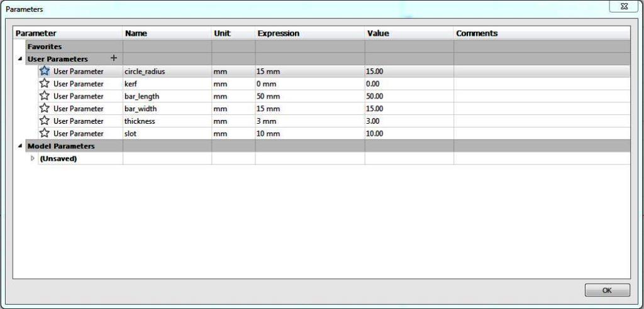Click the circle_radius value 15.00
The image size is (644, 309).
tap(409, 72)
